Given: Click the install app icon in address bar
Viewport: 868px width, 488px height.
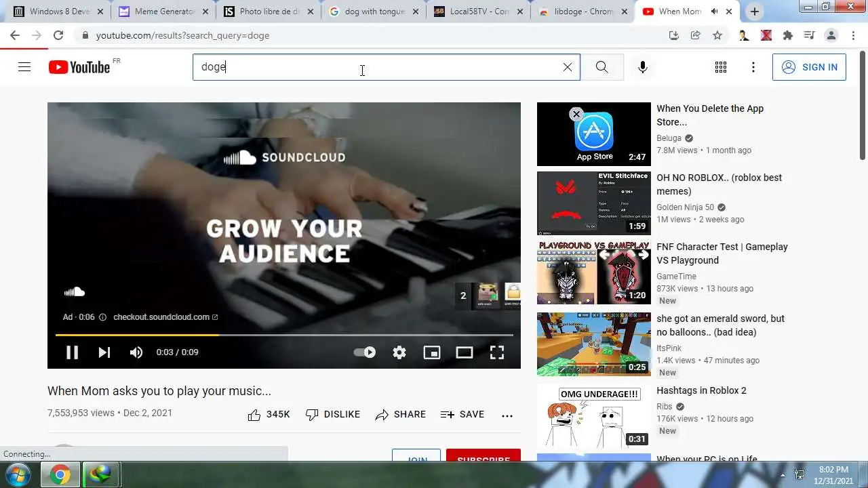Looking at the screenshot, I should click(673, 35).
